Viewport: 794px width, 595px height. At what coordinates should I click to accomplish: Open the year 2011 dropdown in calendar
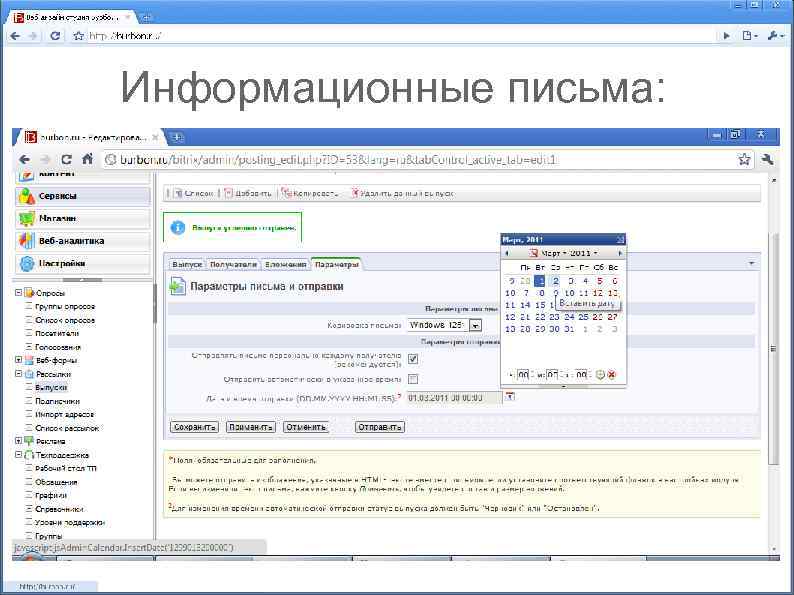click(584, 253)
